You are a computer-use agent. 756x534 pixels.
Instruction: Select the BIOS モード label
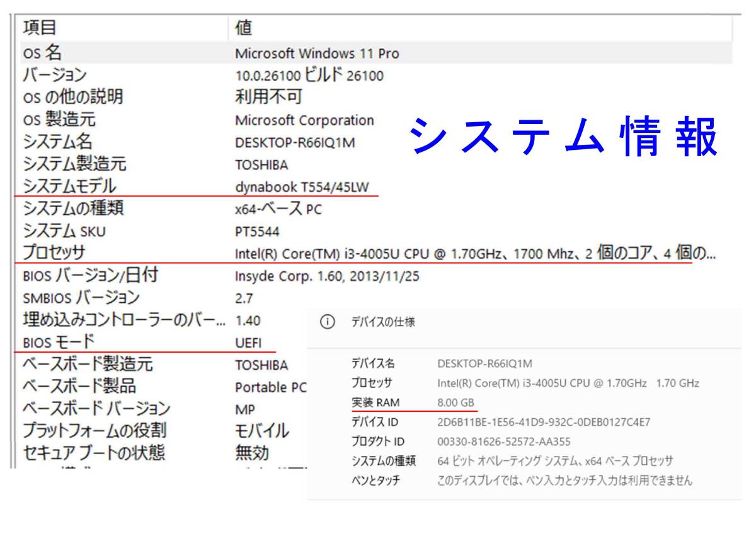tap(59, 343)
